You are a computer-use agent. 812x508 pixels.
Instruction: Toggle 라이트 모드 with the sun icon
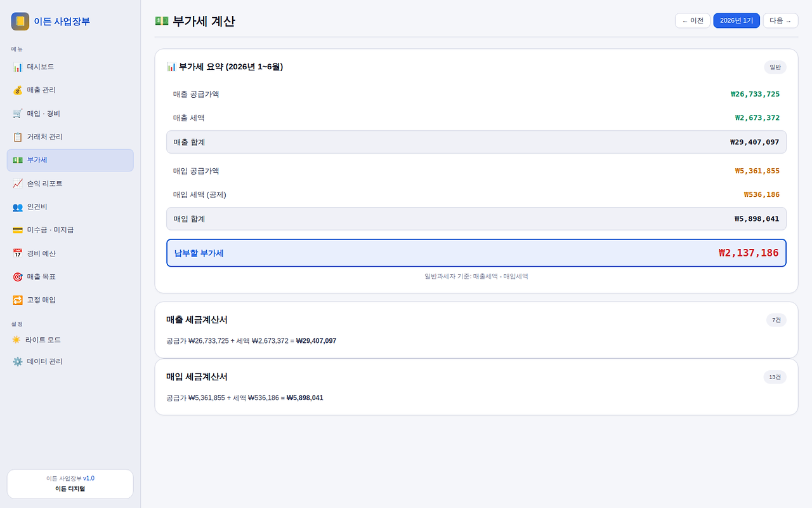point(18,339)
